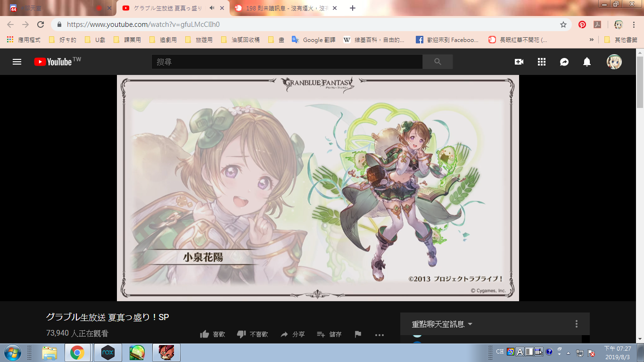Open the 課業用 bookmarks folder
The height and width of the screenshot is (362, 644).
tap(127, 40)
